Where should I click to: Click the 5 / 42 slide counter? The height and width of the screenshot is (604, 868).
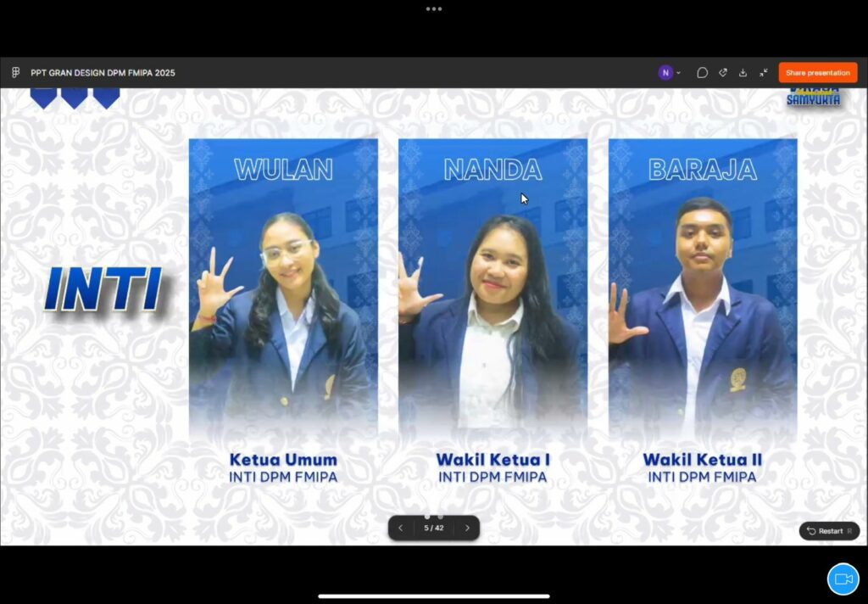click(x=434, y=528)
